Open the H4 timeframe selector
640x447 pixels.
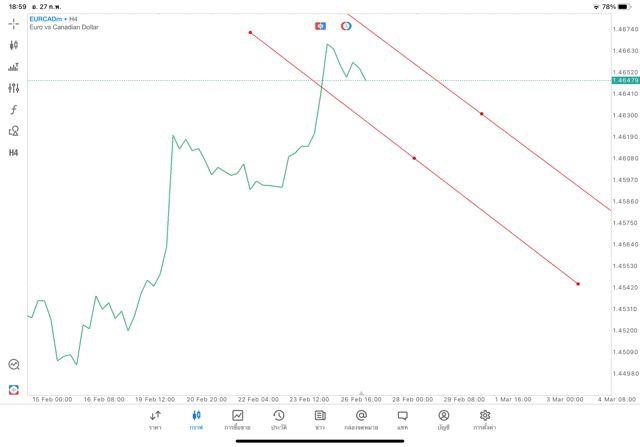coord(13,153)
